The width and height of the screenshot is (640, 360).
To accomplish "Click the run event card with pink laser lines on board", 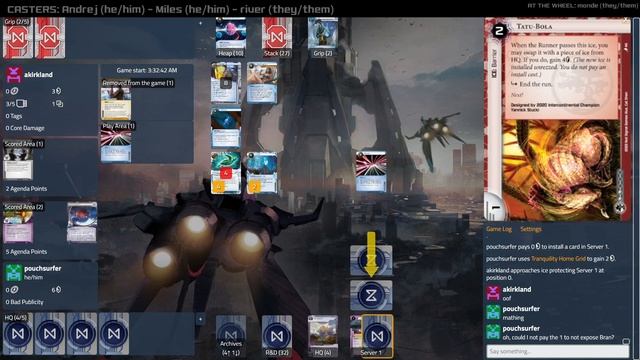I will coord(371,171).
